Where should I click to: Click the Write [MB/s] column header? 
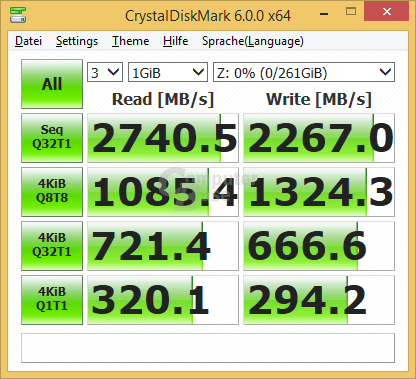tap(319, 99)
